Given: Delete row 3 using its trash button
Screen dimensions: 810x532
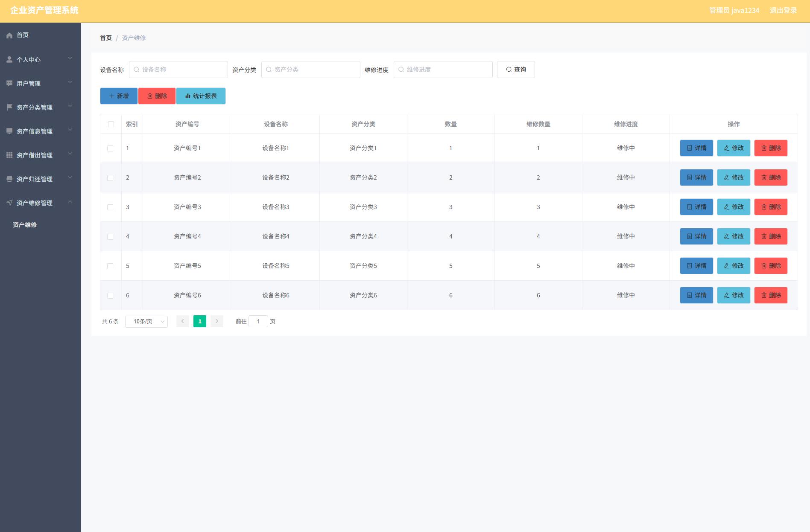Looking at the screenshot, I should (770, 207).
